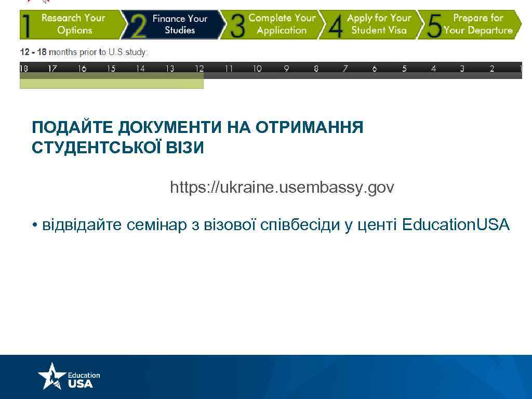Click month 15 on the timeline
This screenshot has height=399, width=532.
[x=111, y=69]
